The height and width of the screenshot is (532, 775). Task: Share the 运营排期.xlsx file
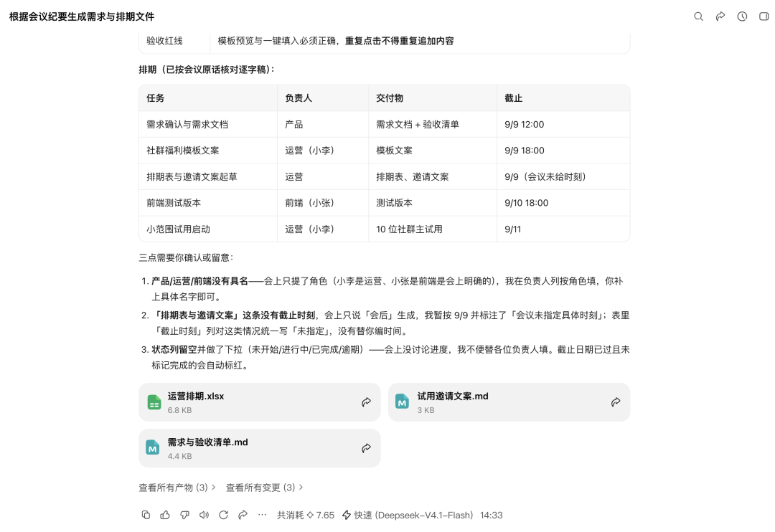[366, 402]
